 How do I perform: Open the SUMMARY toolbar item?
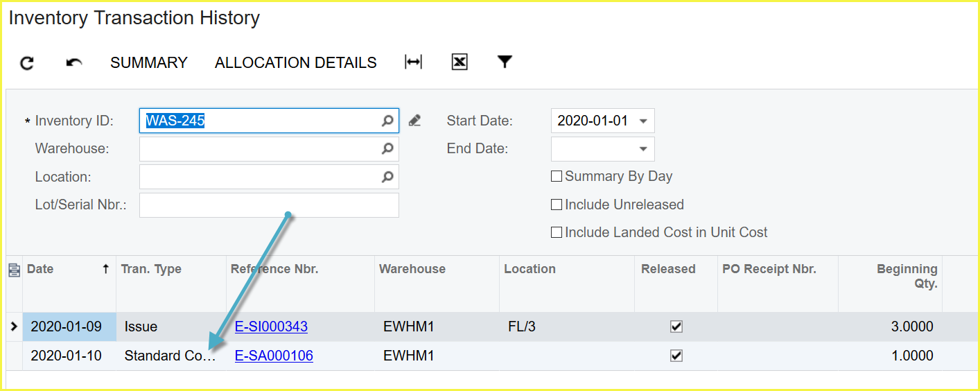(x=148, y=63)
